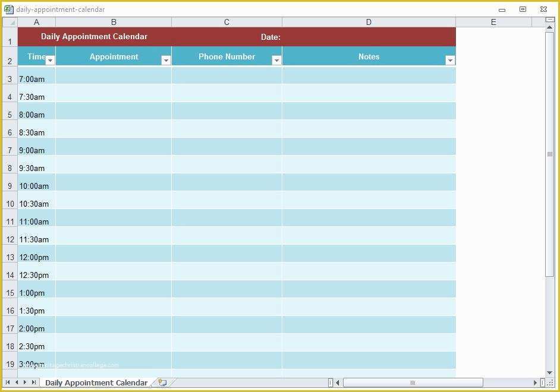Restore the workbook window

pyautogui.click(x=523, y=10)
